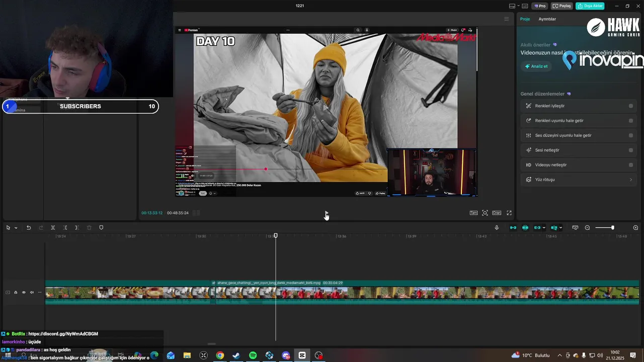
Task: Click the timeline playhead handle
Action: (x=276, y=235)
